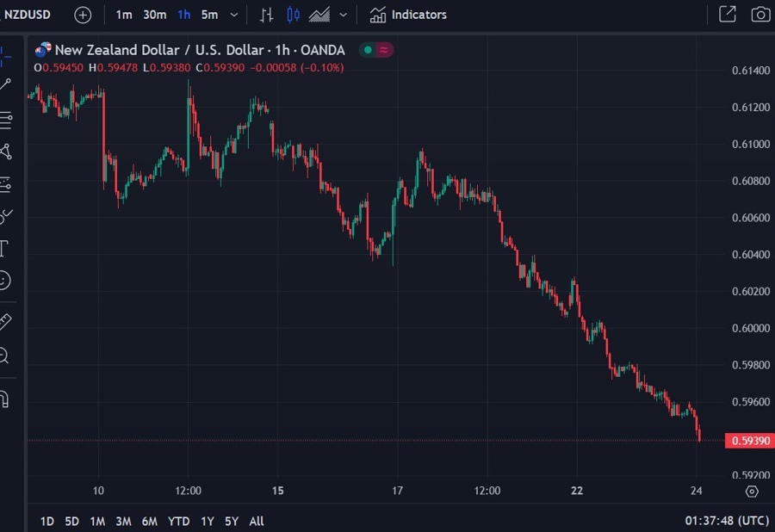775x532 pixels.
Task: Set date range to 1M
Action: [97, 521]
